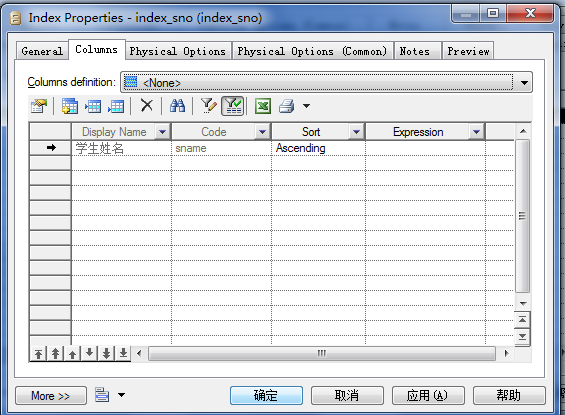Click the vertical scrollbar thumb

[x=522, y=216]
